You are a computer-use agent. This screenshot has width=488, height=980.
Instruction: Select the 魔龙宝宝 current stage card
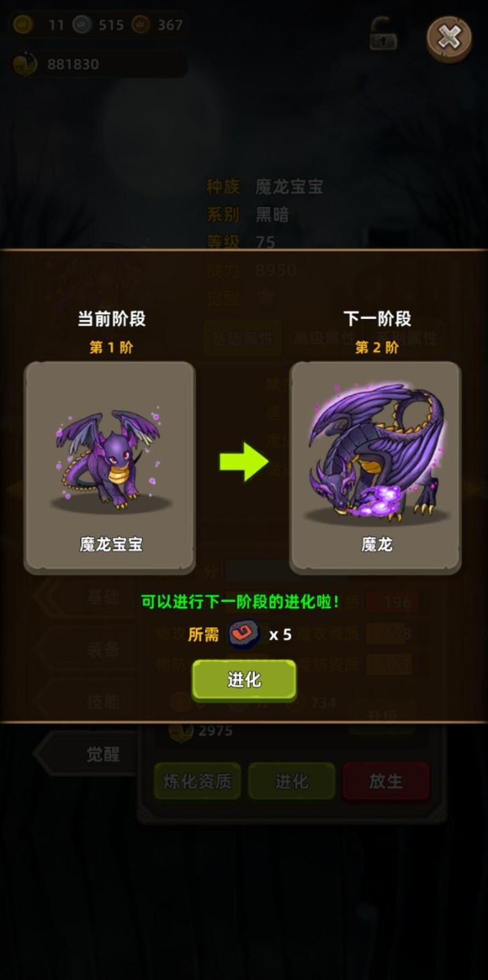[x=110, y=467]
